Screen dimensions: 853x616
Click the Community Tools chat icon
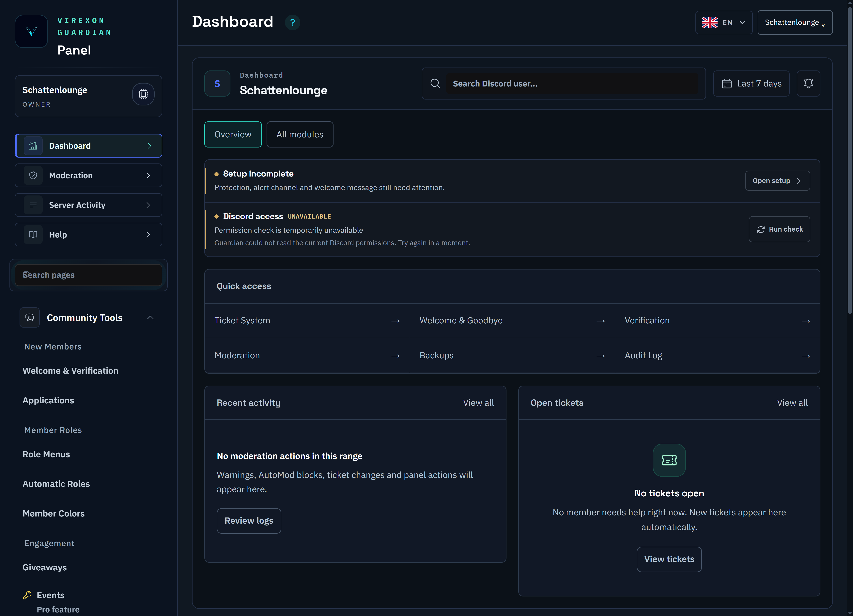pyautogui.click(x=30, y=318)
